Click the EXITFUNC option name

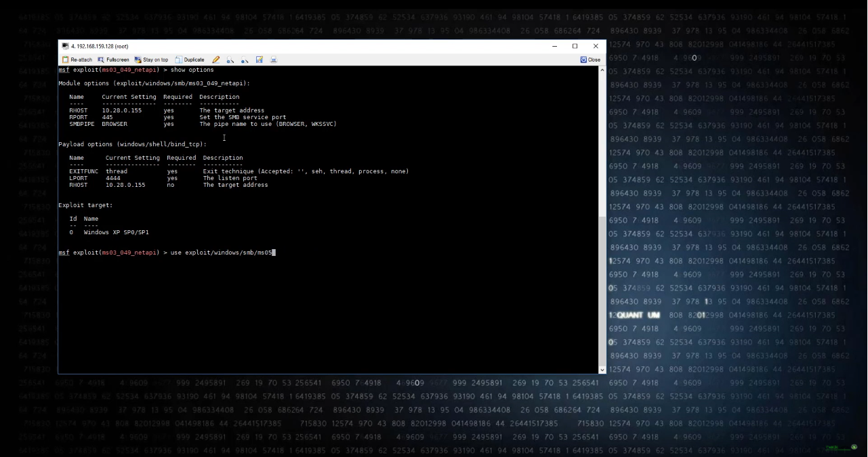85,171
